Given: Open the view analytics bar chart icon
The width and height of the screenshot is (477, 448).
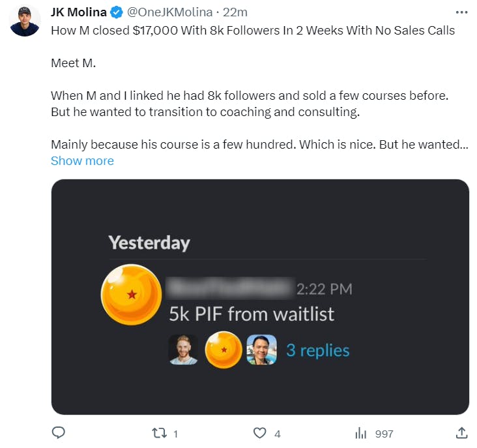Looking at the screenshot, I should [x=360, y=433].
